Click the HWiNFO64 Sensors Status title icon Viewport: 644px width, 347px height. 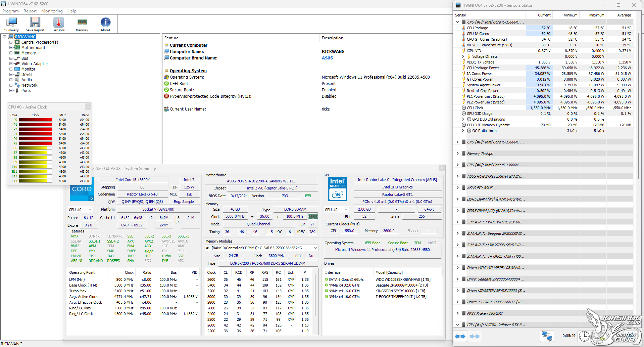[458, 5]
